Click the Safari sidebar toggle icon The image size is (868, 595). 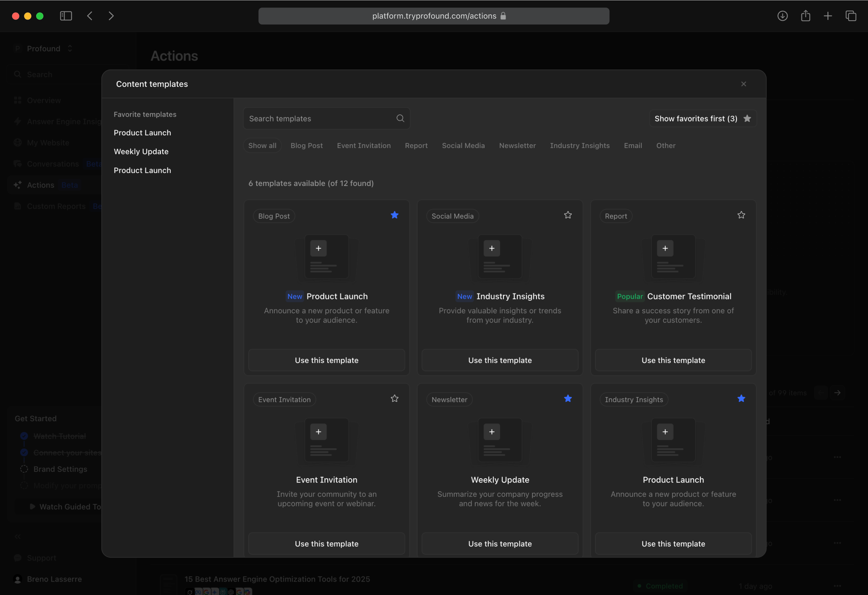pos(66,16)
